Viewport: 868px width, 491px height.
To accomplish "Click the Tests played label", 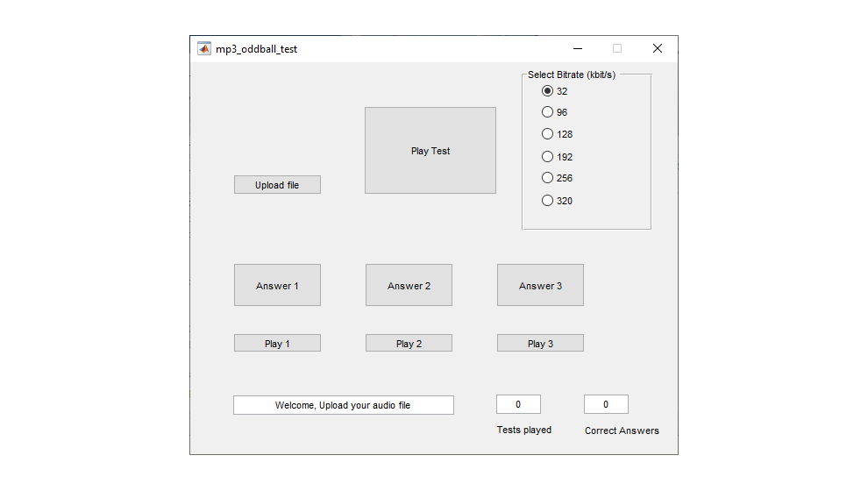I will coord(524,430).
